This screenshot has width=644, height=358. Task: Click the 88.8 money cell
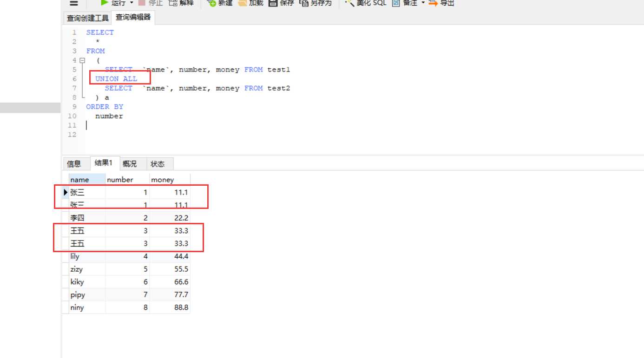point(170,307)
